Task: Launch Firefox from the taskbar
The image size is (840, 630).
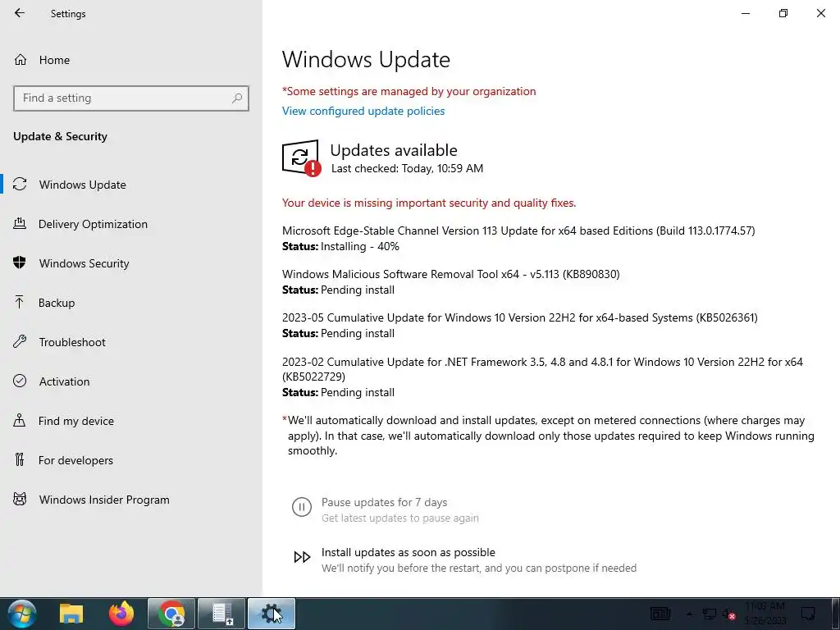Action: click(121, 614)
